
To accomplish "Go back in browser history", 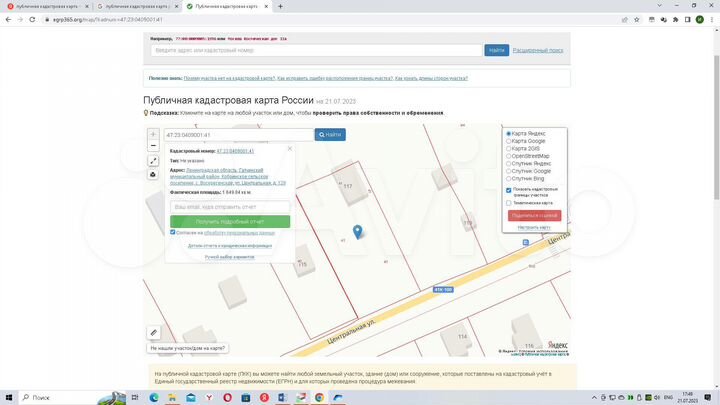I will click(x=8, y=20).
